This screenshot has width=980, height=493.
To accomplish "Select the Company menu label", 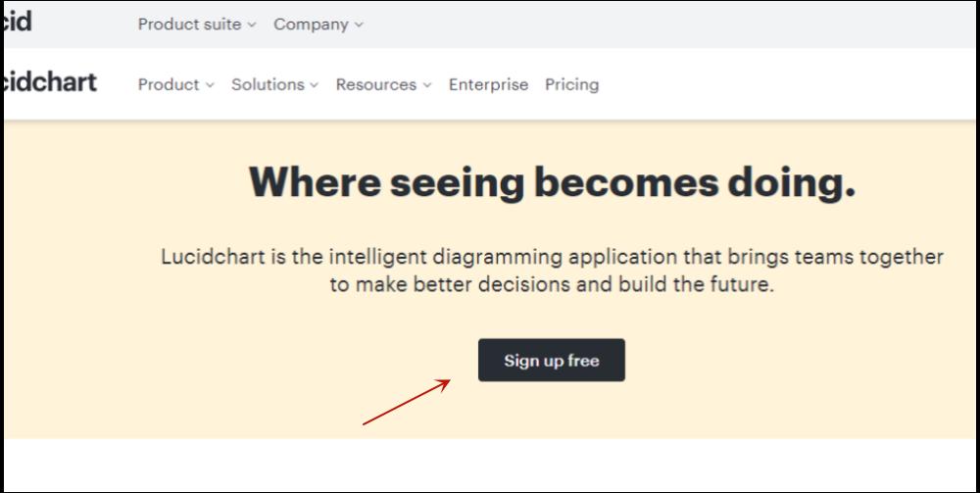I will 311,25.
